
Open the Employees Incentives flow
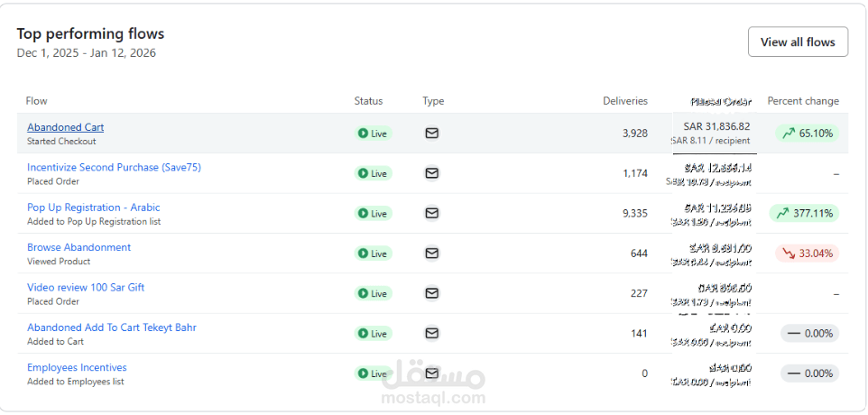click(77, 367)
